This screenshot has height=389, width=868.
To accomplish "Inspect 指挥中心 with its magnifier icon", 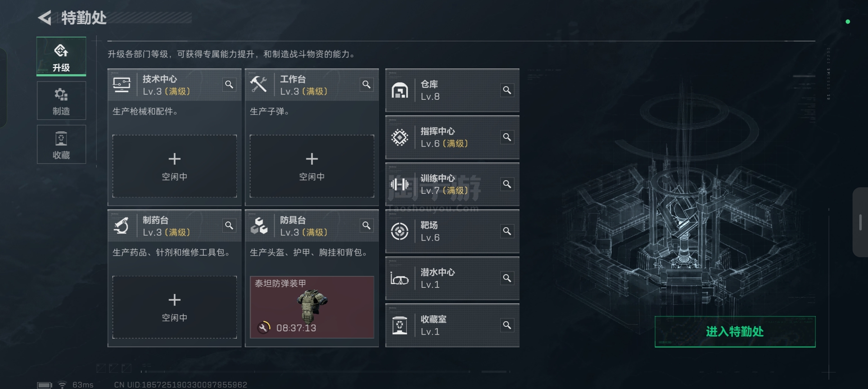I will (x=507, y=137).
